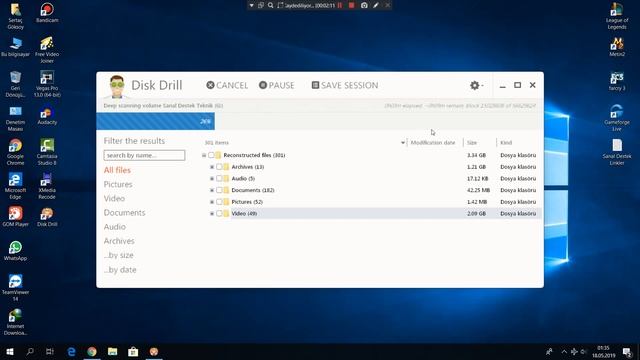Click the 3.34 GB size value

click(x=476, y=155)
